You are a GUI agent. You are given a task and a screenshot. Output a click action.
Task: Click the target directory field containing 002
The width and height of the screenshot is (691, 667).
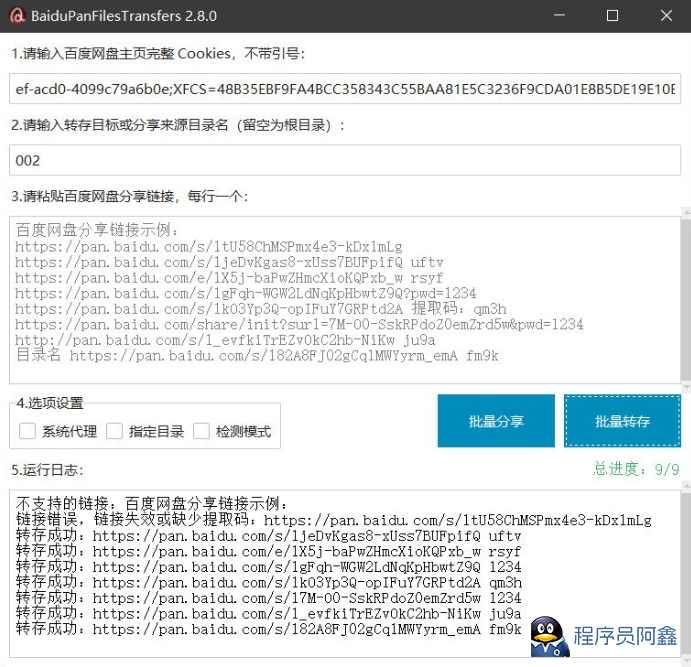(345, 160)
